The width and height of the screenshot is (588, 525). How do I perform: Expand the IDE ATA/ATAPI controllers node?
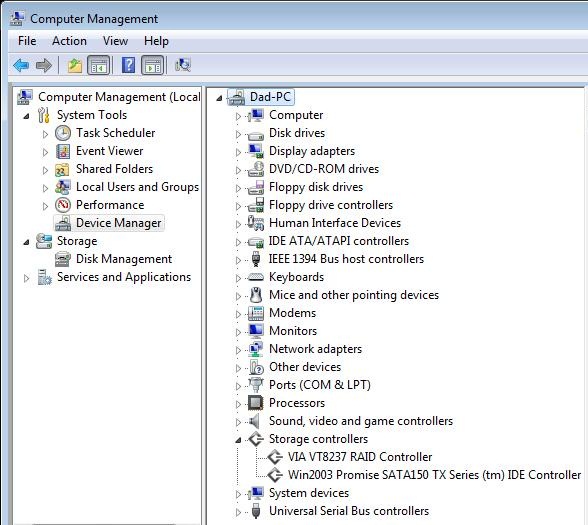point(238,242)
